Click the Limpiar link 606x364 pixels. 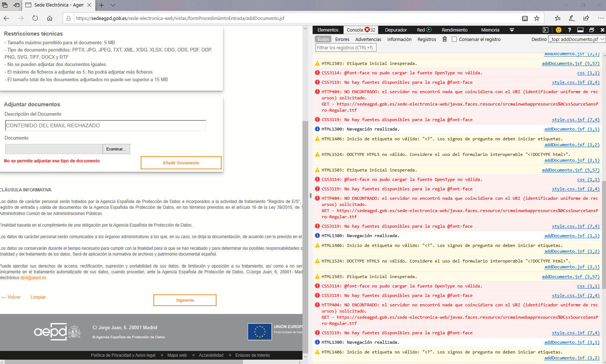coord(38,297)
